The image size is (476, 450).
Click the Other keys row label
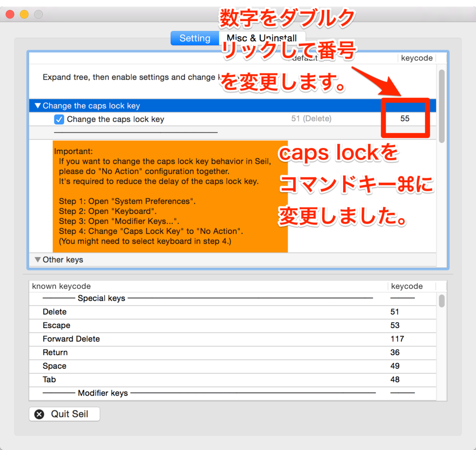[x=63, y=260]
